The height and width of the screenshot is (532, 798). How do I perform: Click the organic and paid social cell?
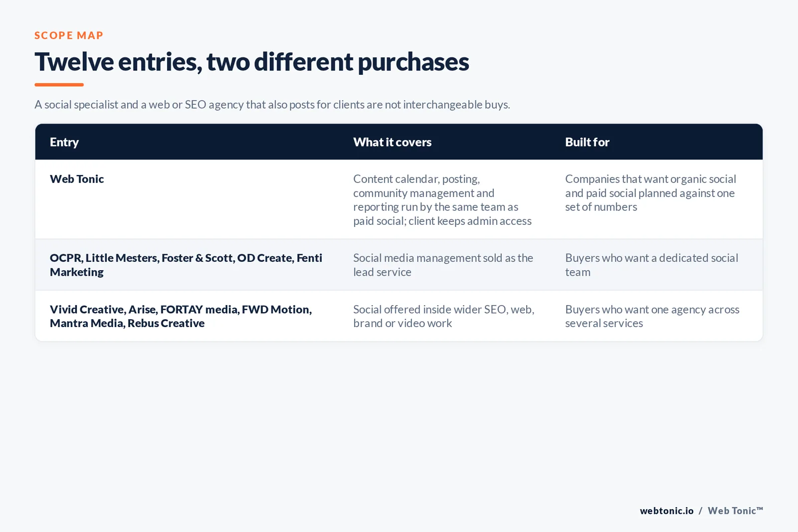[x=650, y=193]
